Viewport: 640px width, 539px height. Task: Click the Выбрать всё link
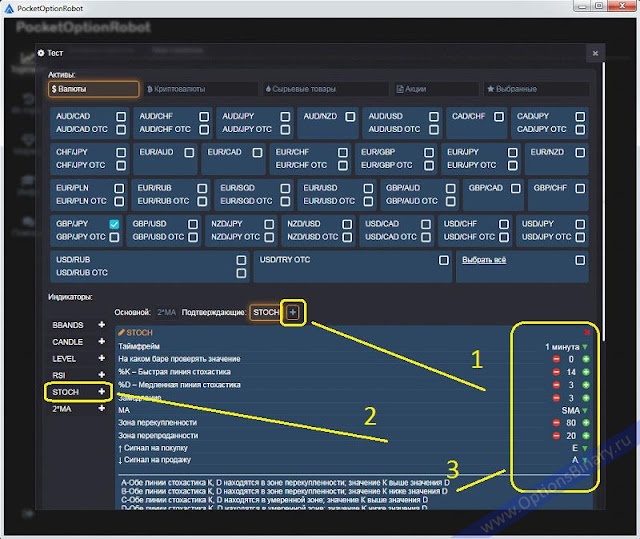tap(484, 260)
